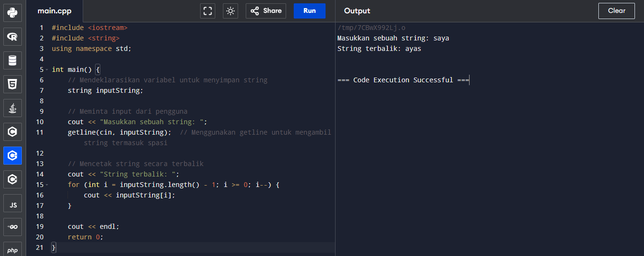Screen dimensions: 644x256
Task: Open the R language compiler
Action: coord(12,36)
